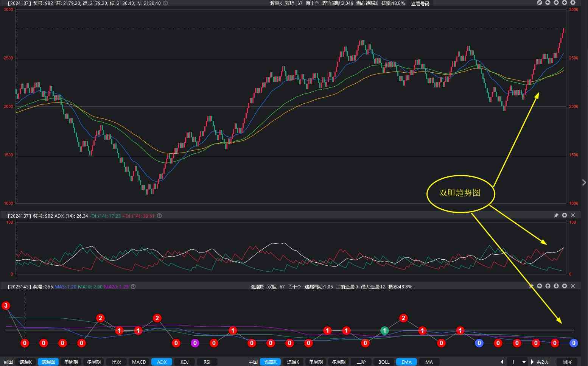Click the rightmost blue 0 marker
This screenshot has width=588, height=366.
coord(574,343)
